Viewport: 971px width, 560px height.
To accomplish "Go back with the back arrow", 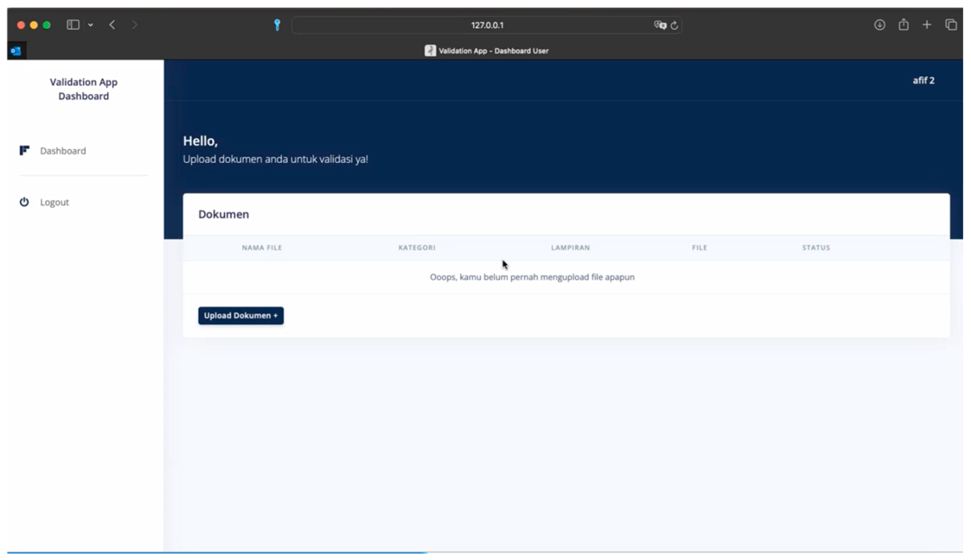I will click(x=112, y=25).
